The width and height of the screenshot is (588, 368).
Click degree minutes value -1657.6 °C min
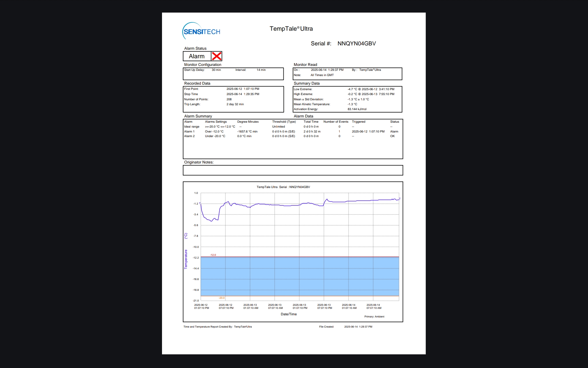247,132
